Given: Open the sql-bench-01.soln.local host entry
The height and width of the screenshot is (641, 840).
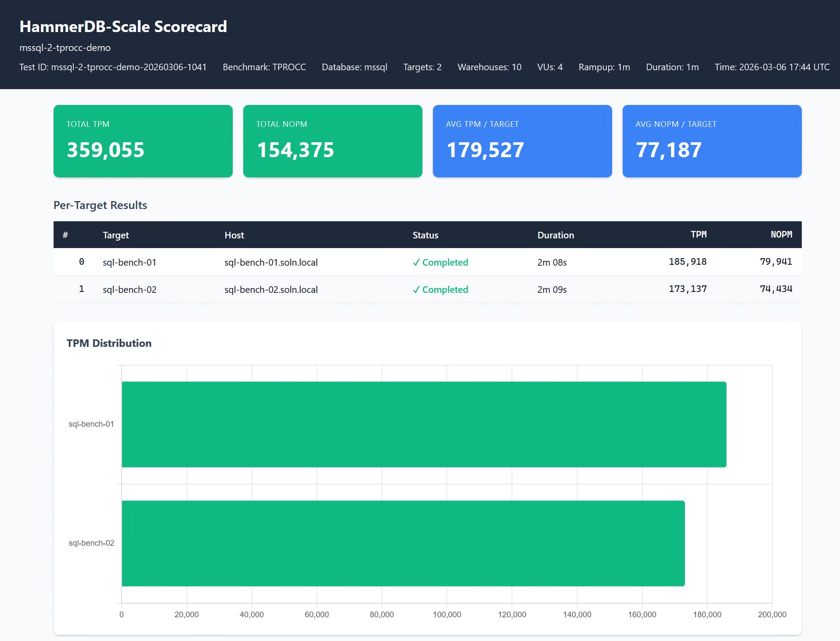Looking at the screenshot, I should (x=271, y=263).
